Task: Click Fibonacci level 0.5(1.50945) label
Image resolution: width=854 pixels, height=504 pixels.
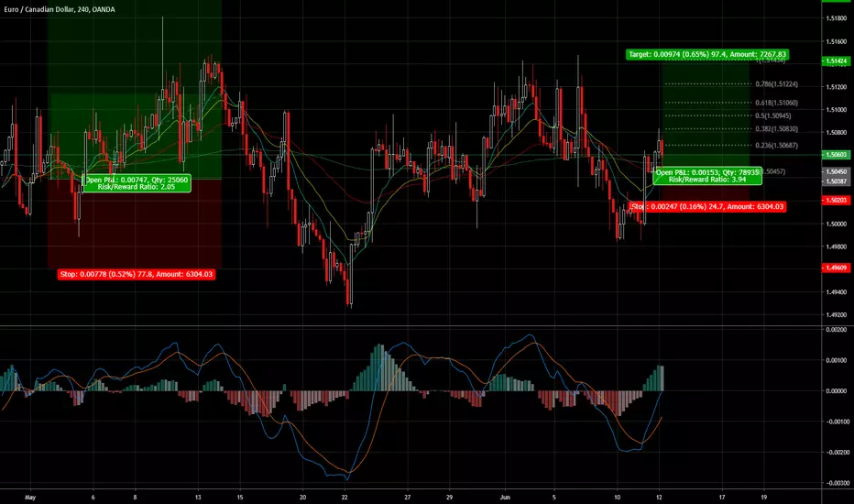Action: [772, 116]
